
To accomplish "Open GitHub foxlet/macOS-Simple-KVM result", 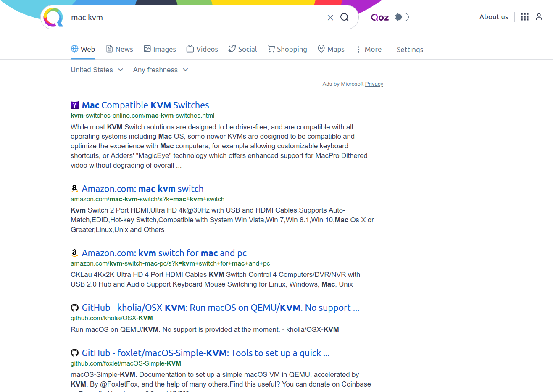I will pyautogui.click(x=205, y=353).
